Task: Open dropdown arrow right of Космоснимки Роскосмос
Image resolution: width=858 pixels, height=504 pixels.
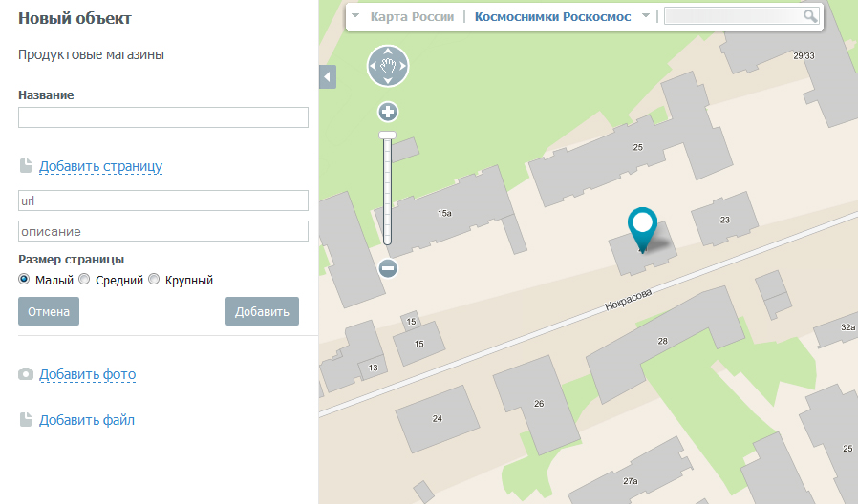Action: pos(646,16)
